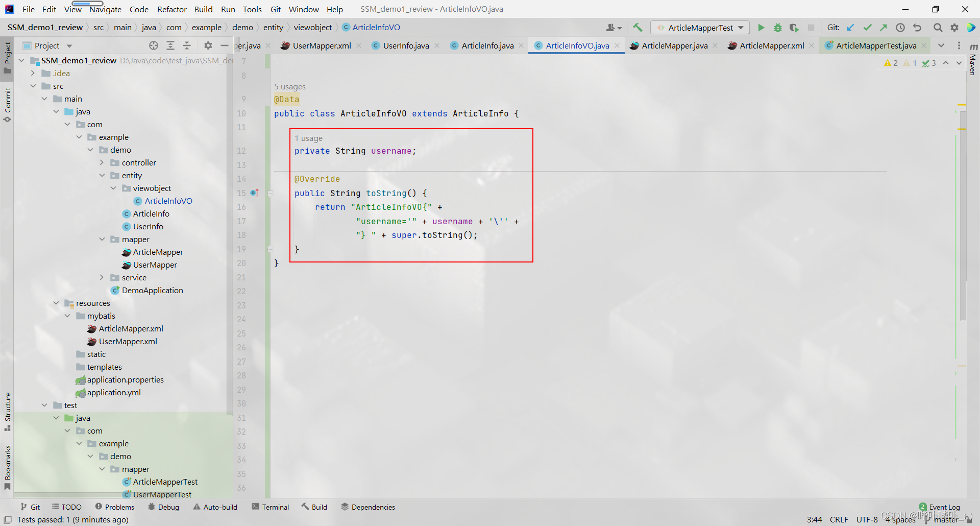This screenshot has width=980, height=526.
Task: Open Project panel options gear
Action: [x=208, y=45]
